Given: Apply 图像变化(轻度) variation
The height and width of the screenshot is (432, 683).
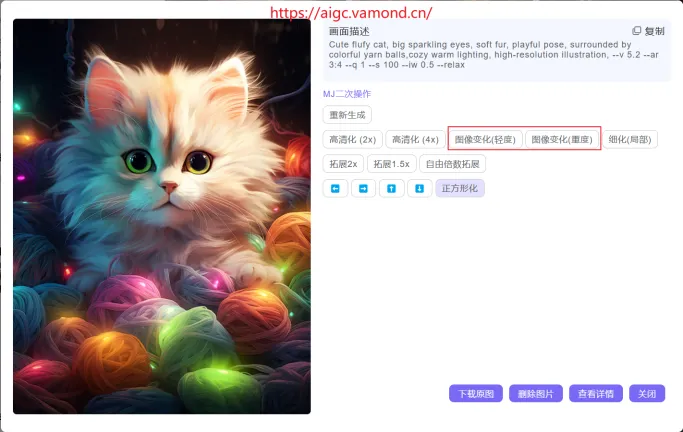Looking at the screenshot, I should (485, 139).
